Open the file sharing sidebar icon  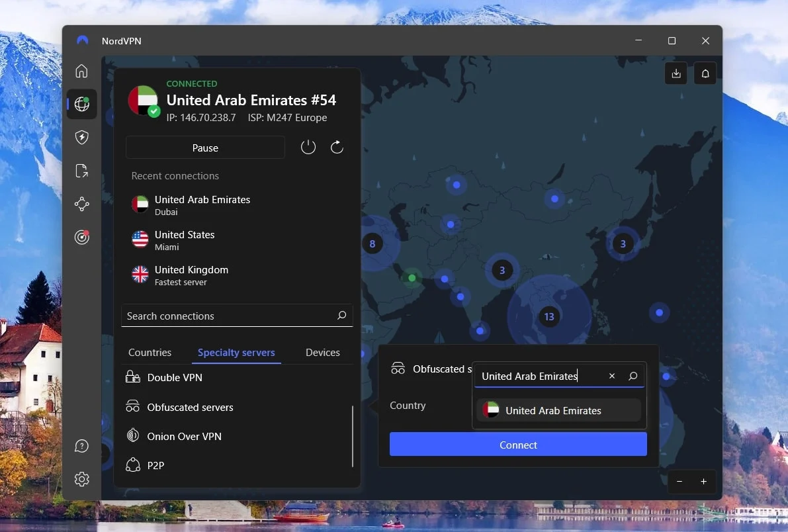pyautogui.click(x=81, y=171)
